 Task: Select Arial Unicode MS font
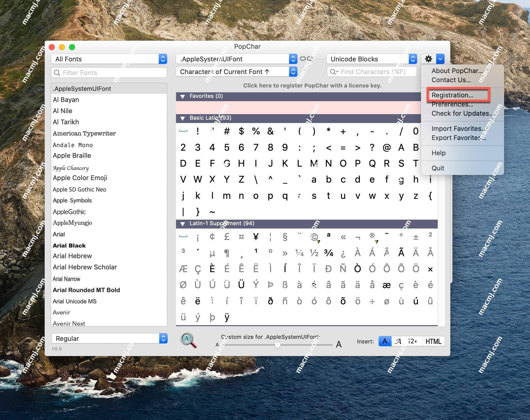(x=109, y=301)
